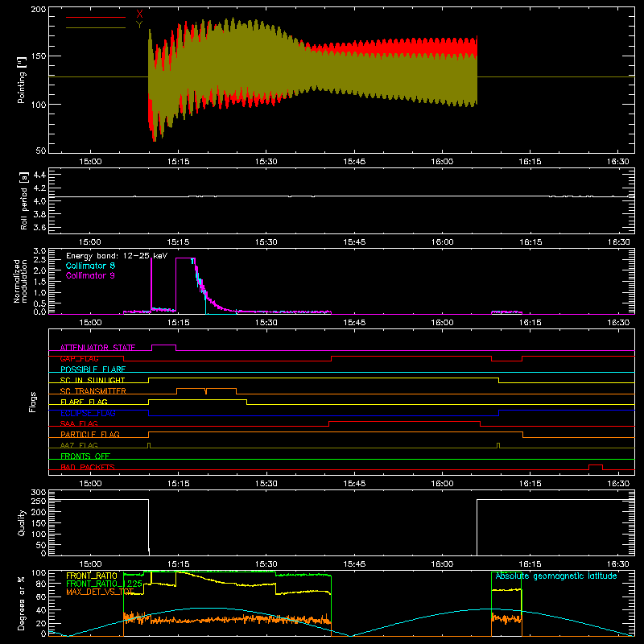Image resolution: width=644 pixels, height=644 pixels.
Task: Click the olive Y legend line
Action: click(x=95, y=27)
